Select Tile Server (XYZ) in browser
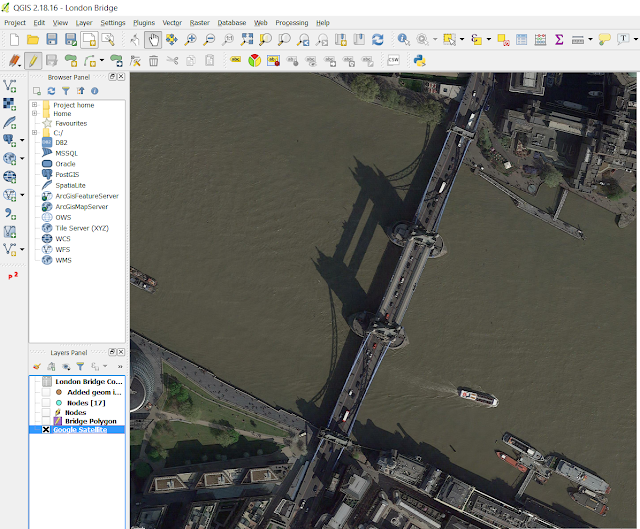 pos(82,228)
